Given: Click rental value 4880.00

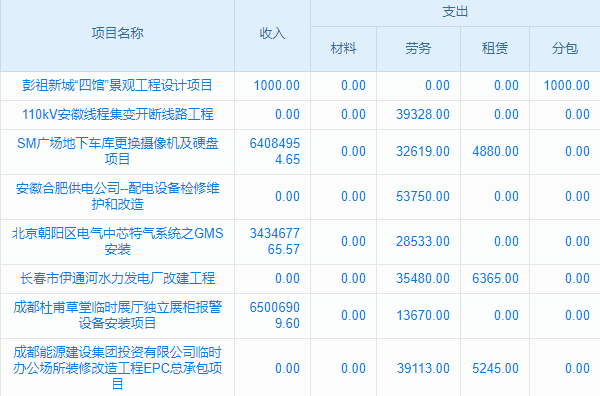Looking at the screenshot, I should pyautogui.click(x=495, y=151).
